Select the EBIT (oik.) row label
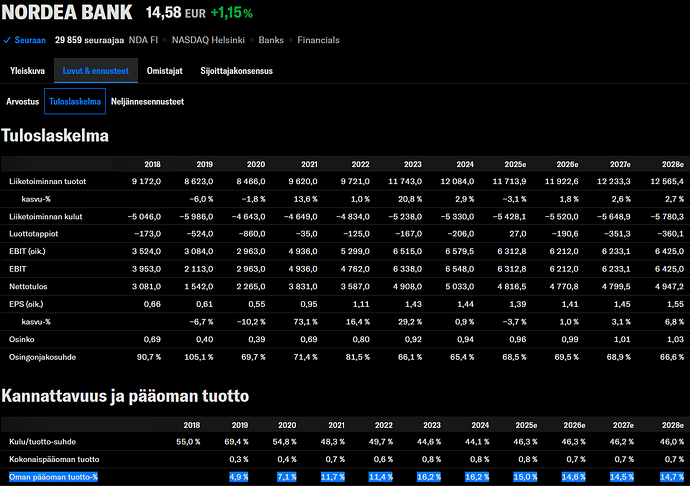The height and width of the screenshot is (486, 690). point(27,251)
